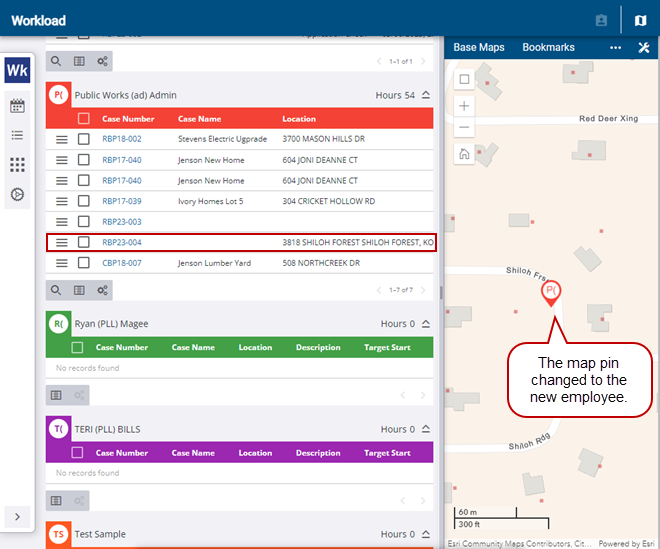This screenshot has width=660, height=549.
Task: Open the Base Maps tab
Action: pos(479,47)
